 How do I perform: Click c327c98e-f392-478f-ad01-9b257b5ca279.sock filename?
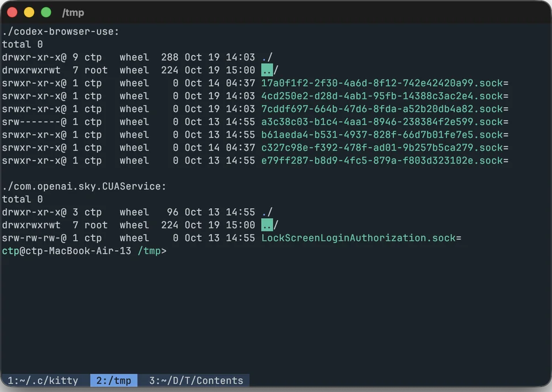[382, 147]
